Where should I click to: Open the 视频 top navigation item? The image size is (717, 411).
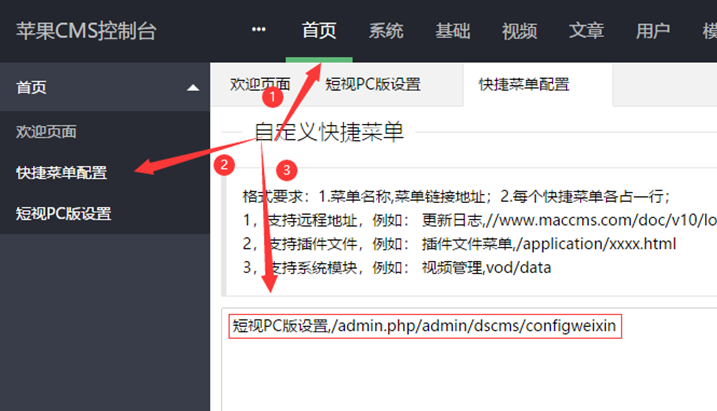[x=519, y=31]
